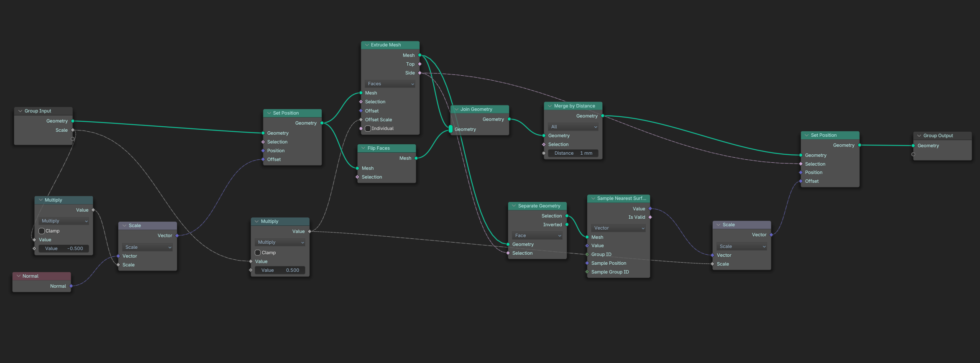
Task: Click the Sample Position input socket
Action: [x=587, y=263]
